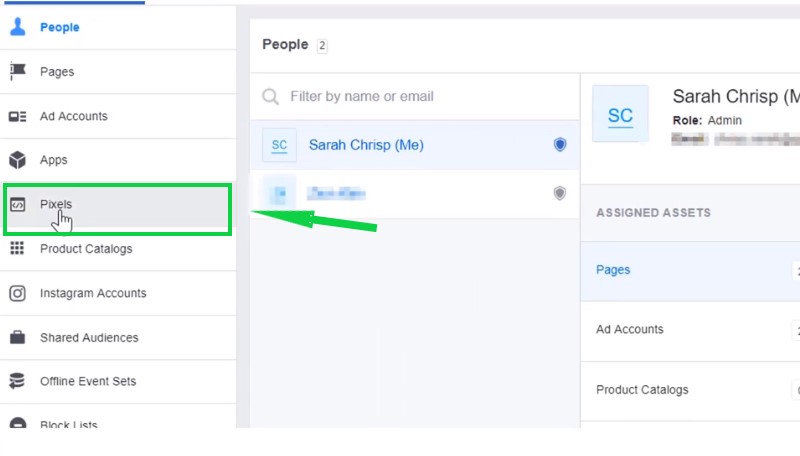Open Ad Accounts under Assigned Assets
Screen dimensions: 800x456
click(690, 330)
